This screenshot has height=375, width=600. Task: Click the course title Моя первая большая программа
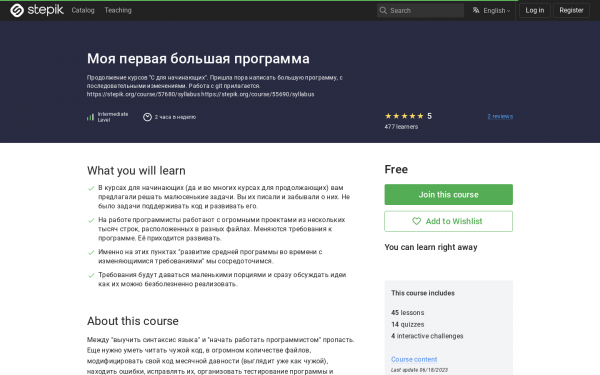tap(198, 59)
